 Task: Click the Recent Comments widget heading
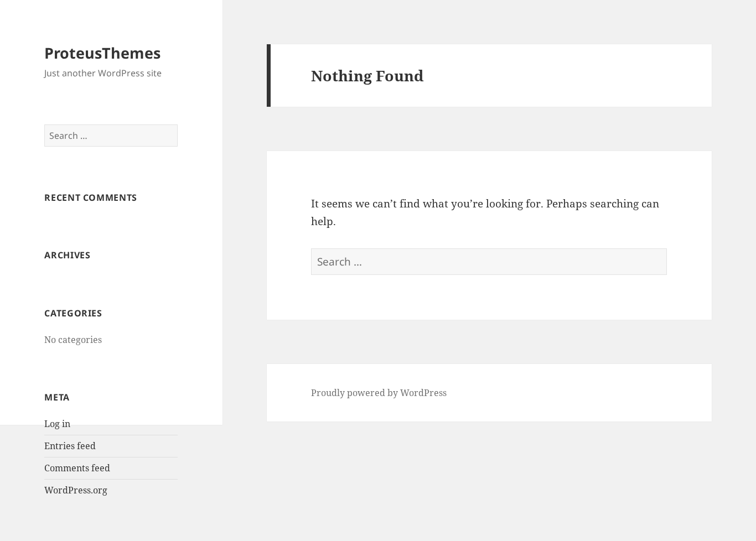[x=90, y=197]
